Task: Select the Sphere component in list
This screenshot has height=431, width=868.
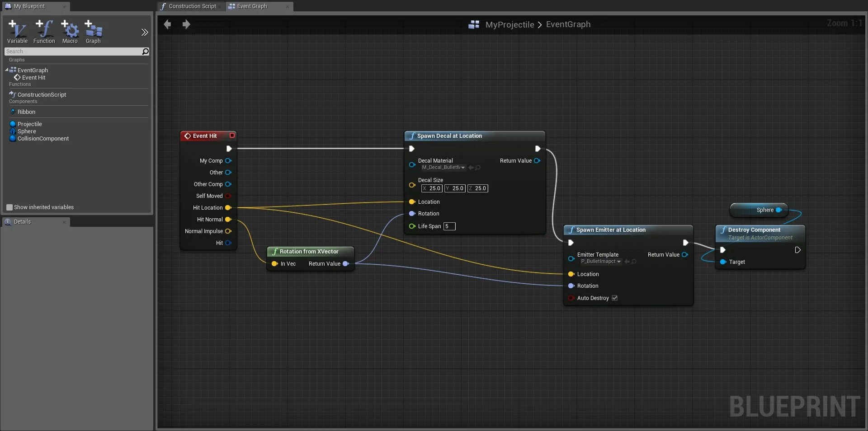Action: coord(27,131)
